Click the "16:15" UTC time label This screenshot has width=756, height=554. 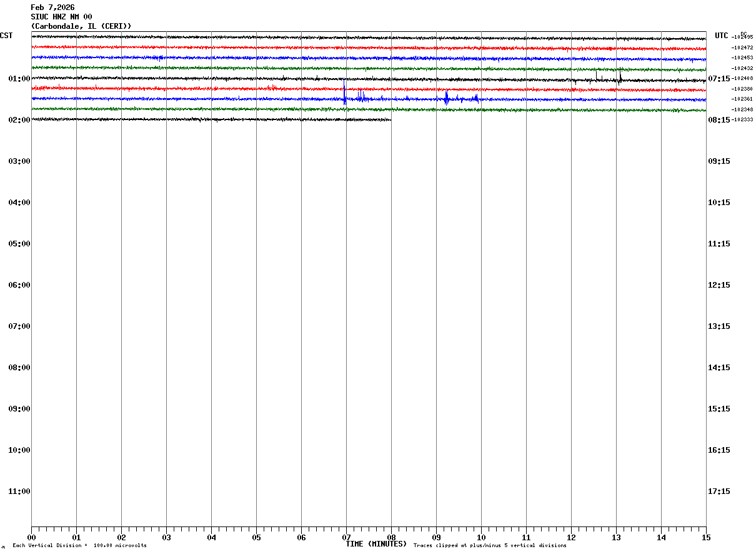pos(719,450)
